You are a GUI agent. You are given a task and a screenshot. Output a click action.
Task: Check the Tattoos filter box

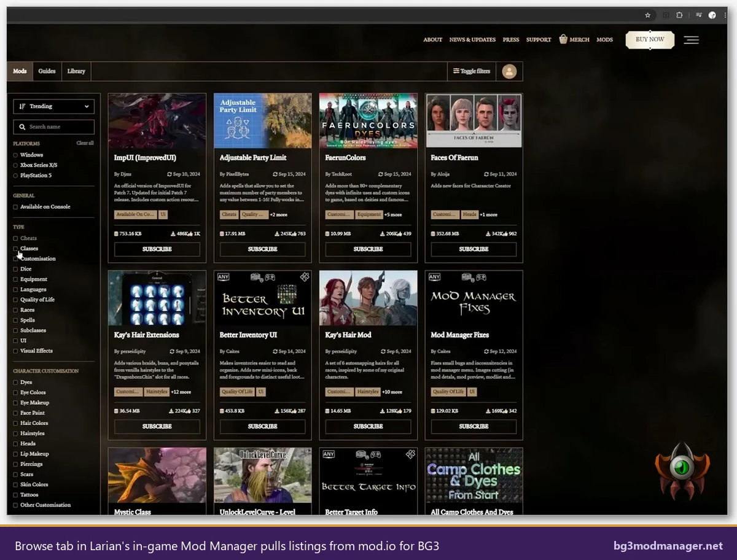click(x=16, y=495)
